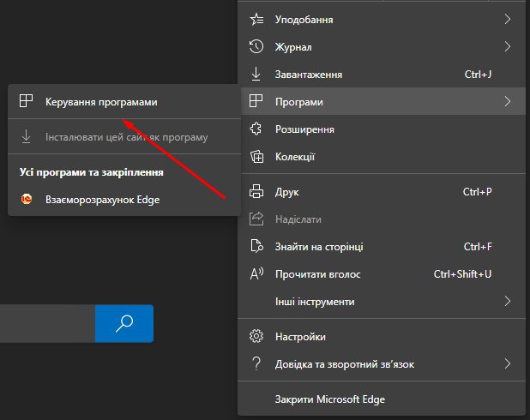Click the collections icon next to Колекції
This screenshot has height=420, width=530.
pos(256,157)
